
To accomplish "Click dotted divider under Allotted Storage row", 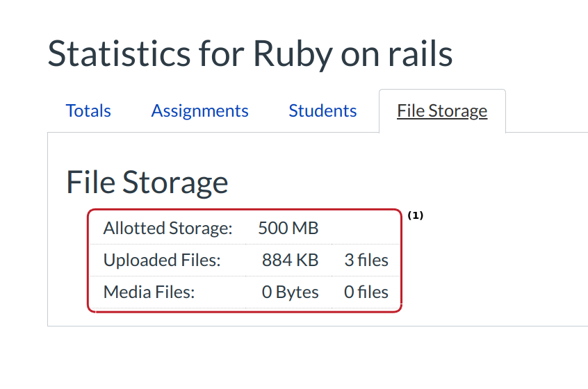I will [x=243, y=244].
